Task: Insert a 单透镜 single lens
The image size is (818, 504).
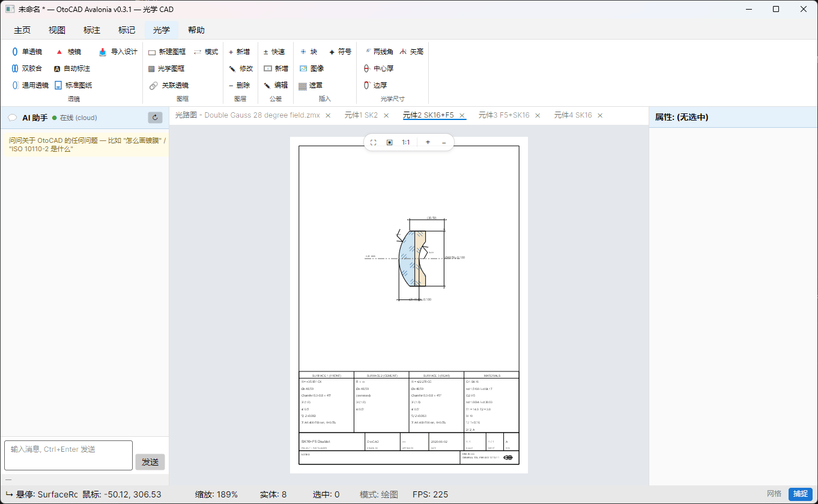Action: [x=26, y=52]
